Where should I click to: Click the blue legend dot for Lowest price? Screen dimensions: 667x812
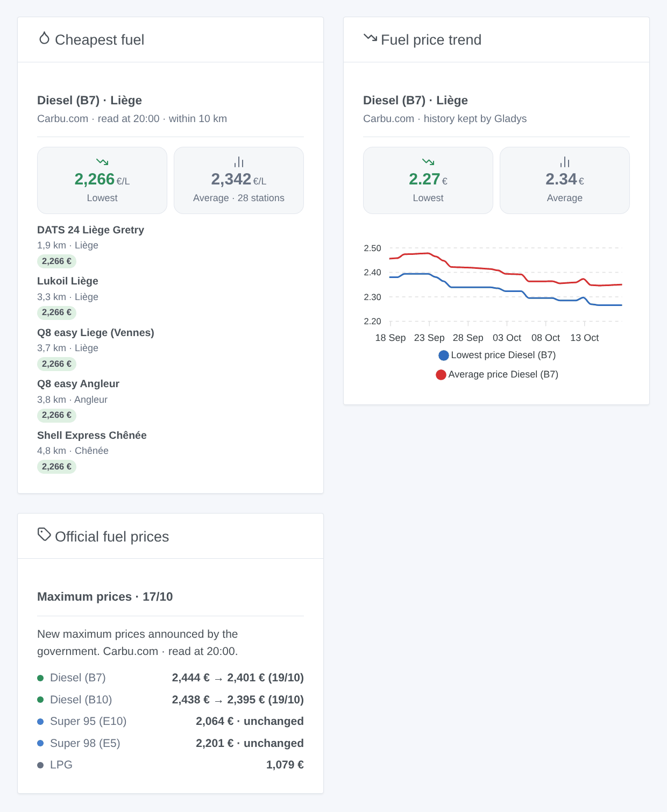click(x=444, y=355)
